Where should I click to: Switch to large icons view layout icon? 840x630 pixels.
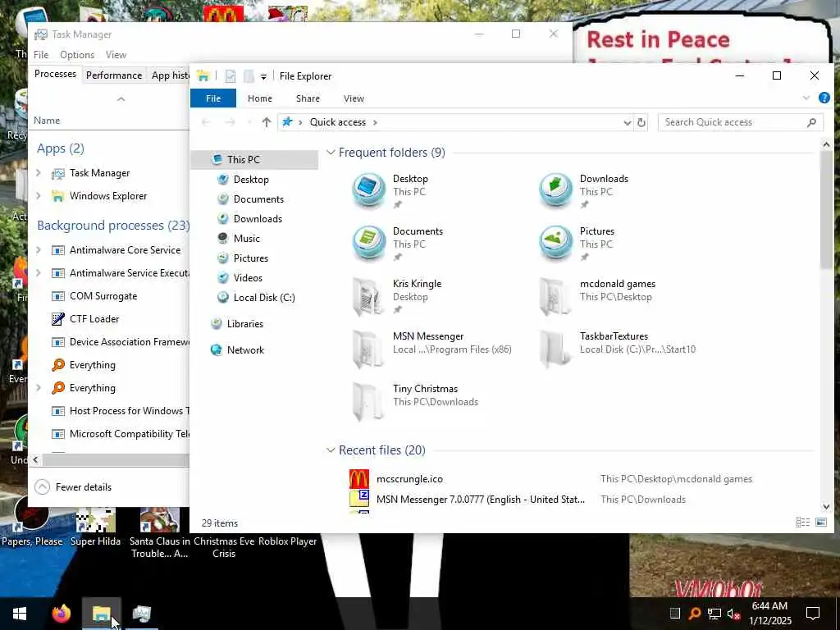820,522
